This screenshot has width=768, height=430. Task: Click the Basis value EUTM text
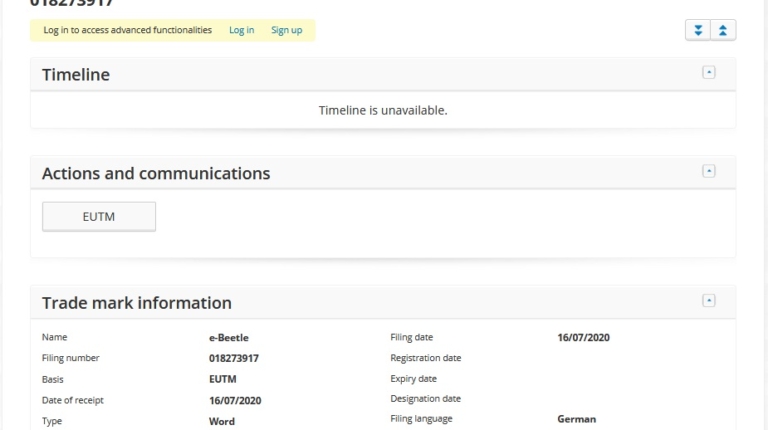222,379
